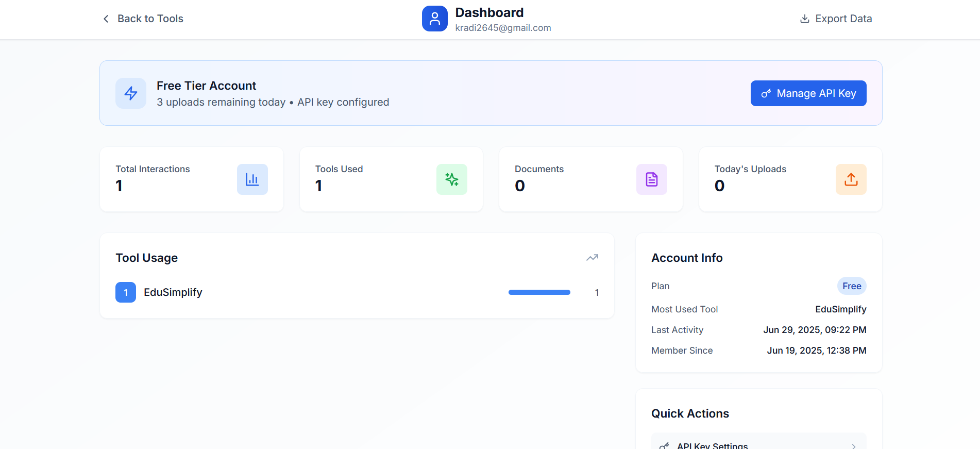Click the blue number 1 badge by EduSimplify
Viewport: 980px width, 449px height.
126,292
